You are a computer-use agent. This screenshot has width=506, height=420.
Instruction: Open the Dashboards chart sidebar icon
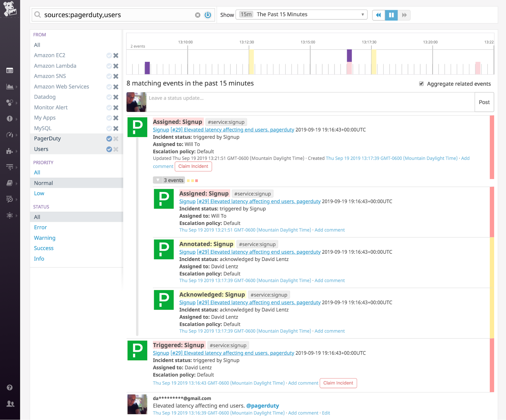pos(10,87)
